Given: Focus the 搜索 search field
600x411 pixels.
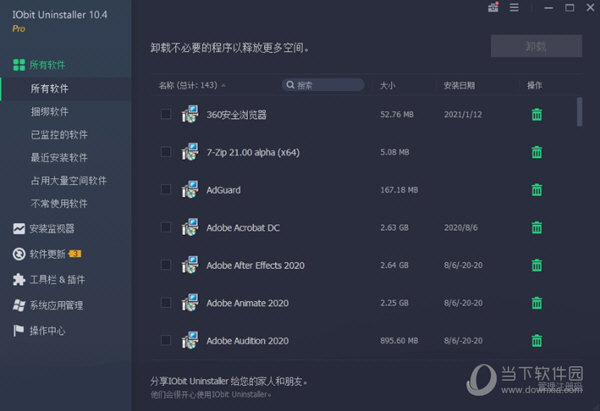Looking at the screenshot, I should pyautogui.click(x=323, y=85).
